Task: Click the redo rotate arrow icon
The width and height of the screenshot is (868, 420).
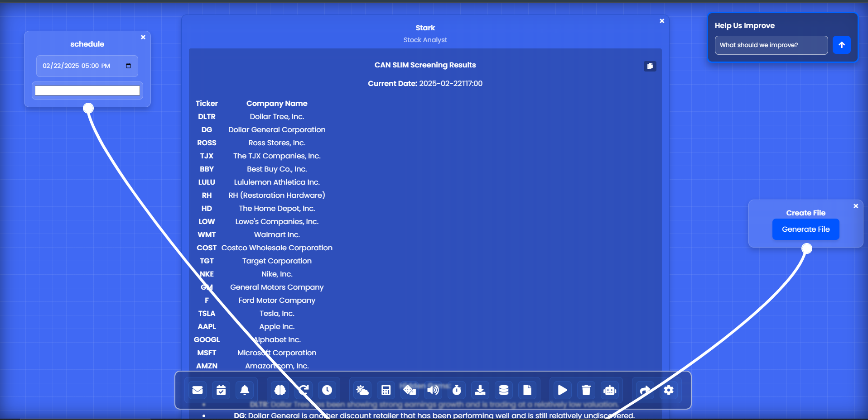Action: coord(304,390)
